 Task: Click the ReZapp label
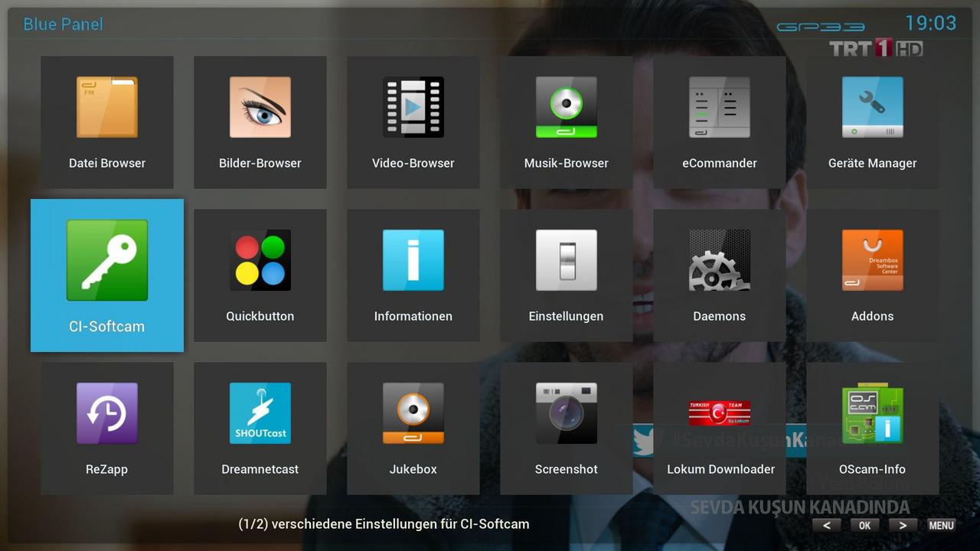point(107,469)
